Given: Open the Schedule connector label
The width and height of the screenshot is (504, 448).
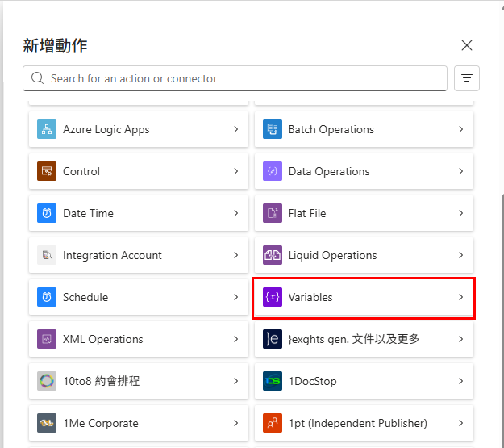Looking at the screenshot, I should click(x=85, y=297).
